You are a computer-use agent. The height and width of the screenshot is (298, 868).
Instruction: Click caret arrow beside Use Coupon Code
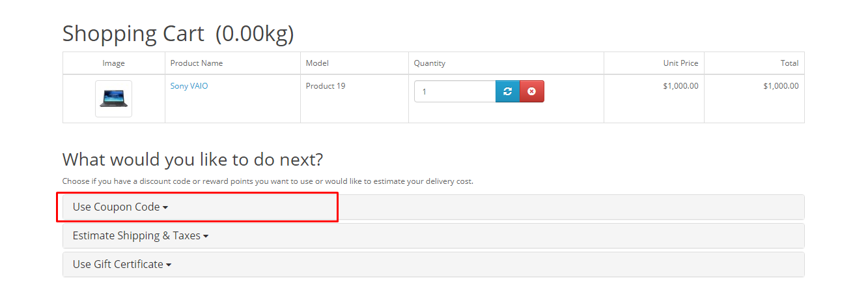click(165, 207)
